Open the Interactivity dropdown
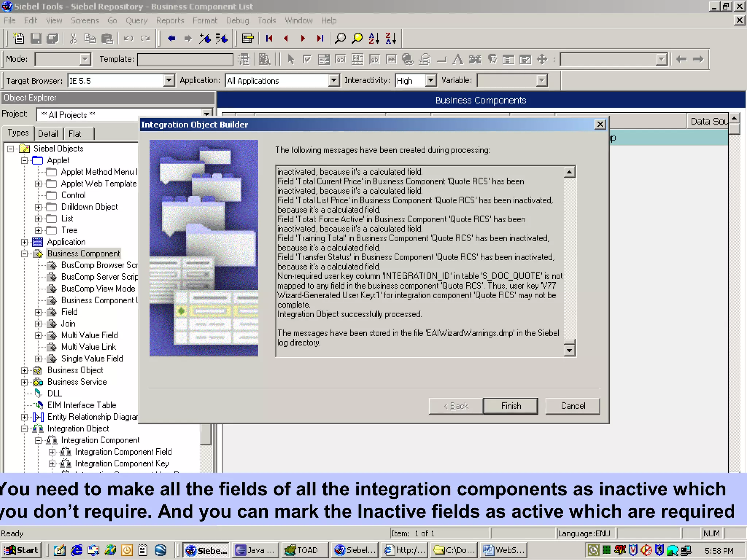747x560 pixels. click(x=431, y=80)
